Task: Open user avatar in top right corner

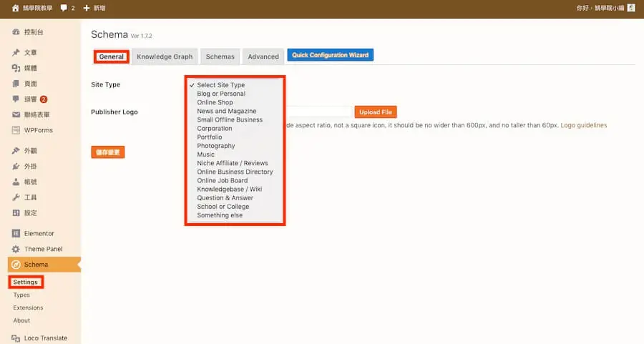Action: [631, 8]
